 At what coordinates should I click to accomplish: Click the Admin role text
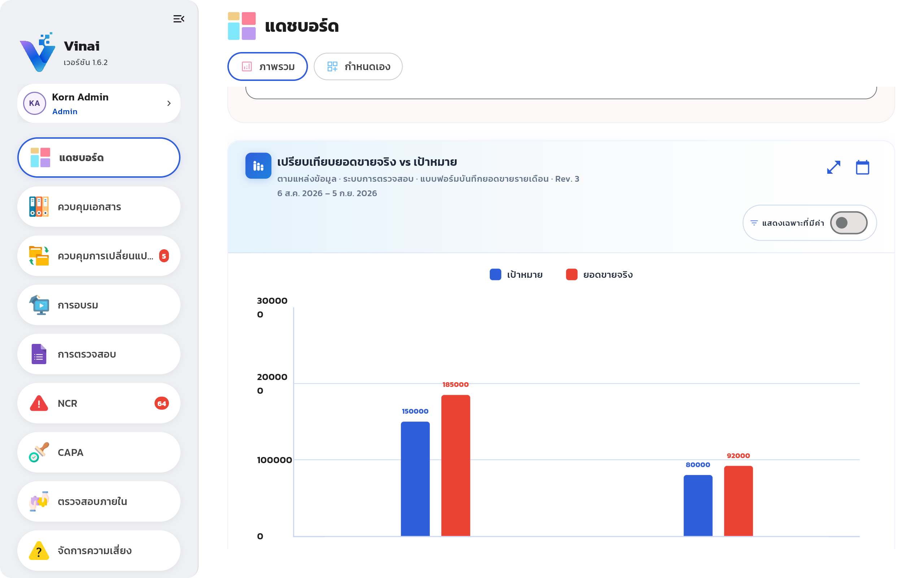tap(65, 112)
